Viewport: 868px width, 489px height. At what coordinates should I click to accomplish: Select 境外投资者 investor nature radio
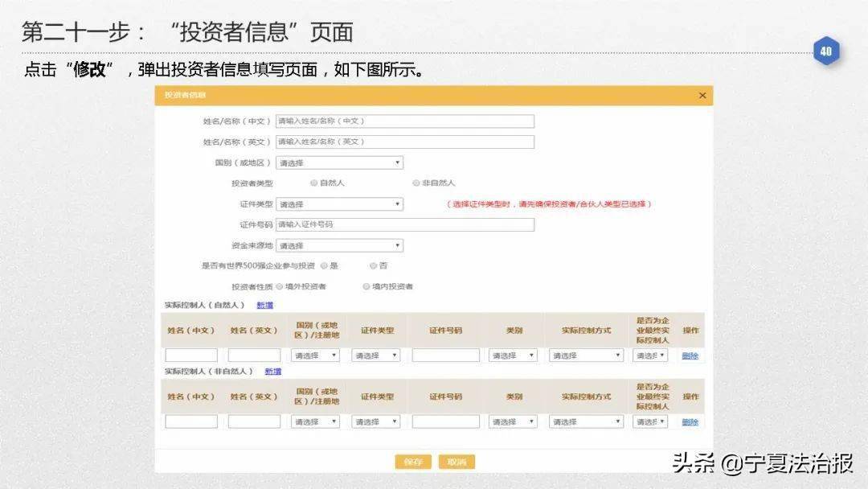pyautogui.click(x=280, y=286)
